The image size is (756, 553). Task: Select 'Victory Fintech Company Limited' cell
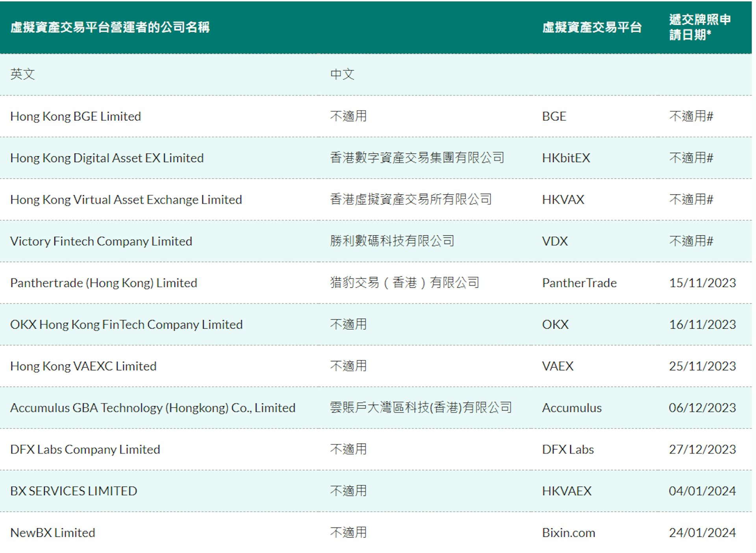(x=101, y=241)
